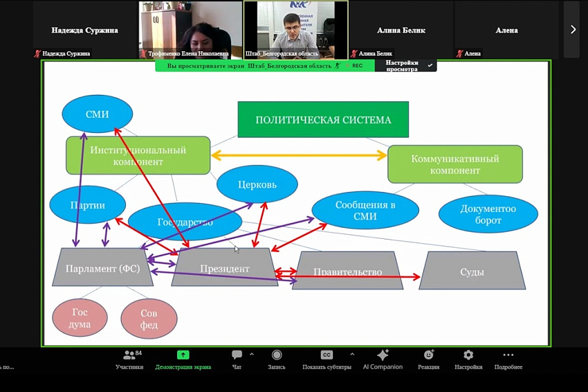Screen dimensions: 588x392
Task: Click the muted microphone icon beside Алена
Action: [x=460, y=53]
